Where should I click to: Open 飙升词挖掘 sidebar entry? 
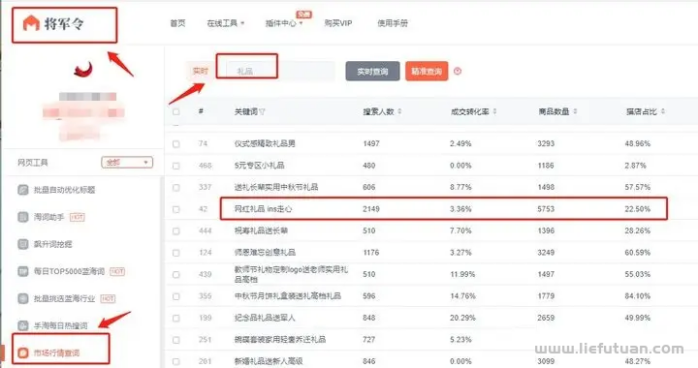coord(53,244)
